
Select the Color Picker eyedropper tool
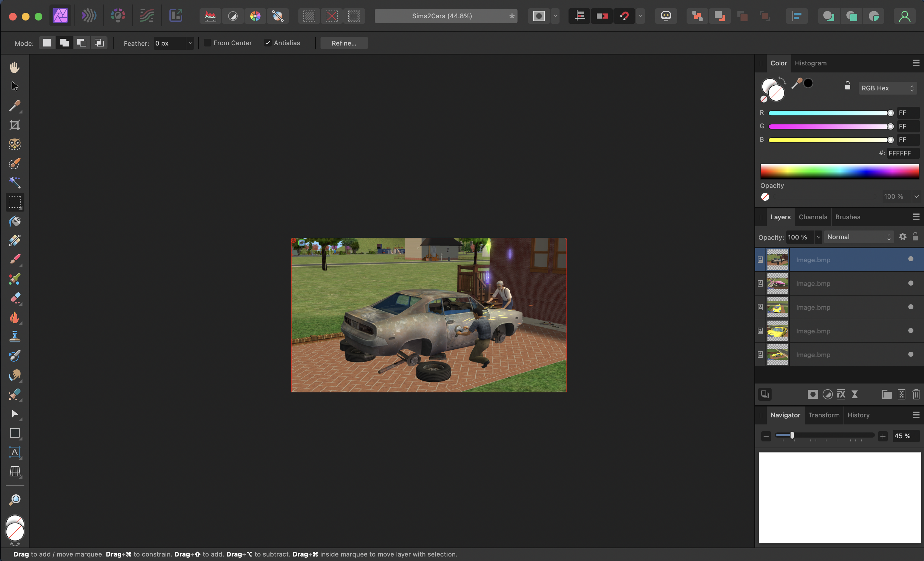click(x=15, y=106)
